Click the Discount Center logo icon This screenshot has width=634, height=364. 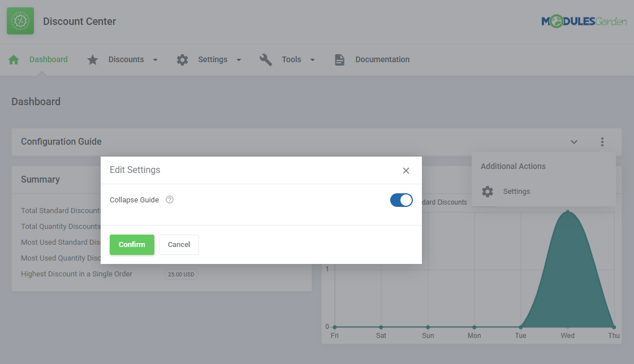20,21
